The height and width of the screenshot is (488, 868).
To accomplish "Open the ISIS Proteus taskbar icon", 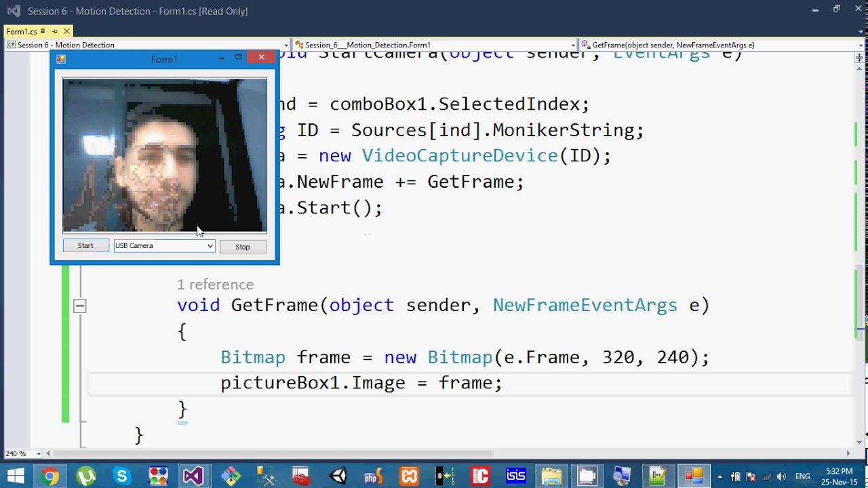I will 516,476.
